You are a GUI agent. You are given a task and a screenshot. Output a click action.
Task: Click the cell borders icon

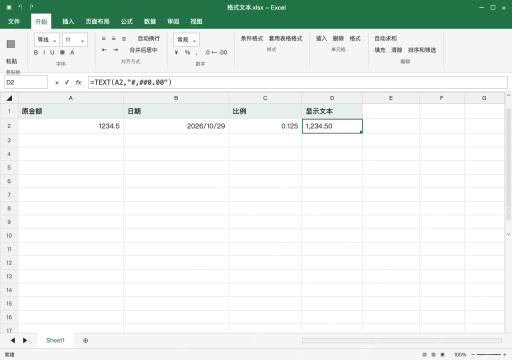(62, 52)
